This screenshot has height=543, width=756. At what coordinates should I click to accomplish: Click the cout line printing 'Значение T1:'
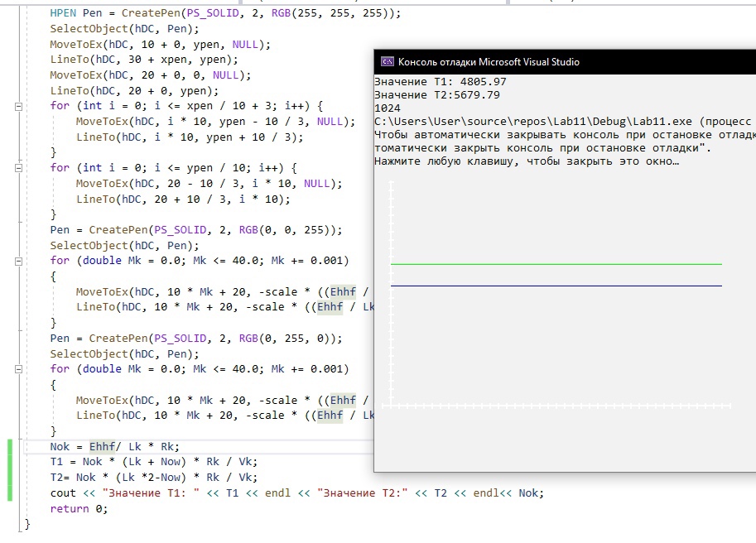coord(297,493)
